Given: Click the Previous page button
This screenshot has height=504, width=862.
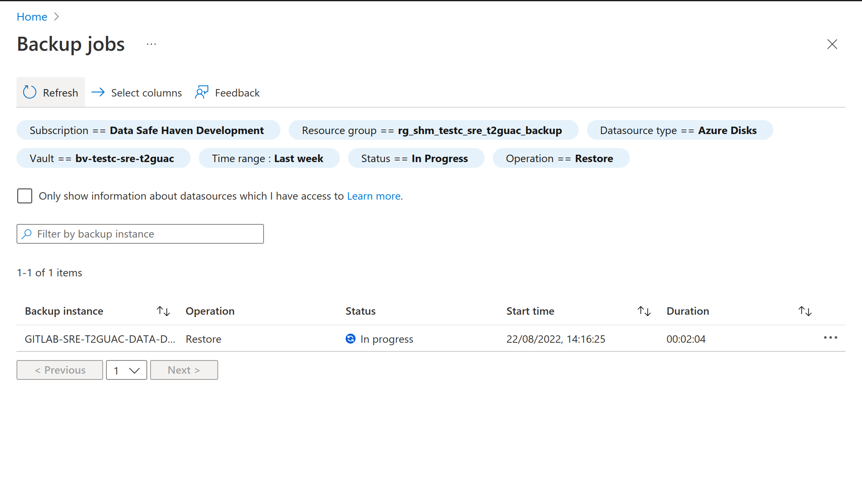Looking at the screenshot, I should pyautogui.click(x=60, y=370).
